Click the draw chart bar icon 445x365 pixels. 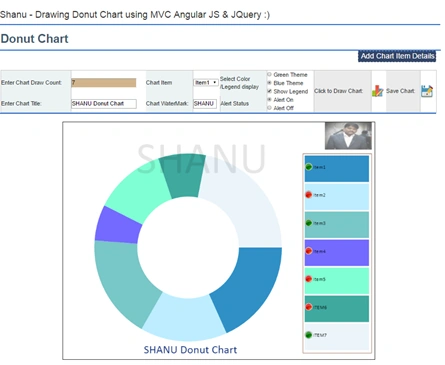[x=377, y=91]
